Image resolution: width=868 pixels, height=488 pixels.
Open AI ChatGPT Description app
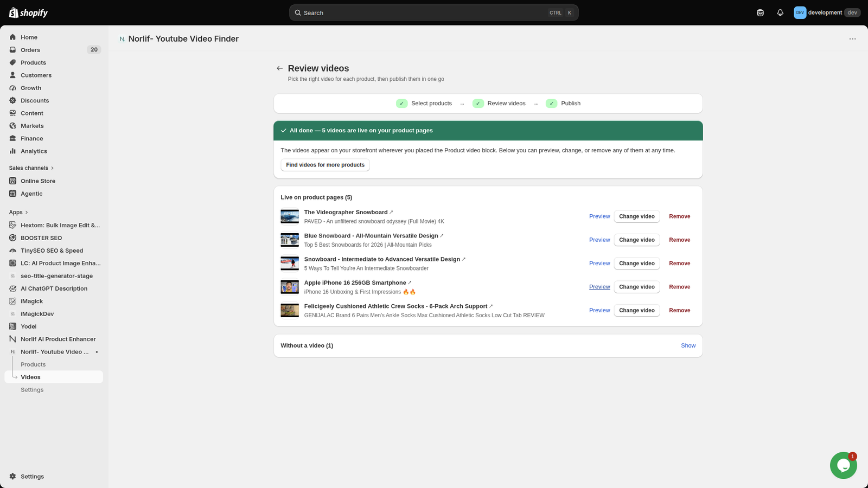click(54, 288)
